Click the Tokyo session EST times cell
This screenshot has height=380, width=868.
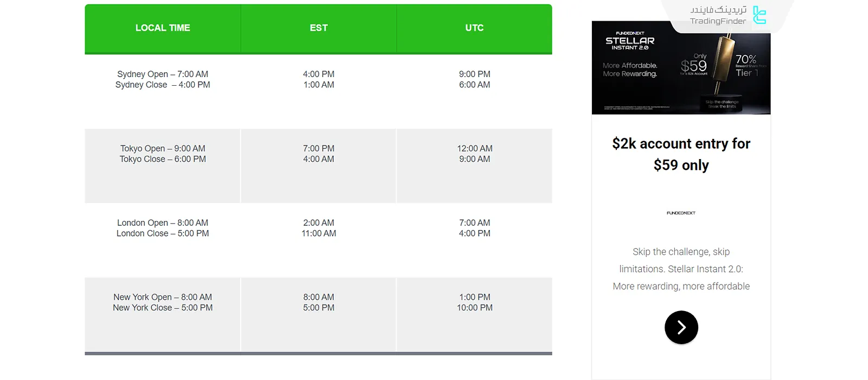coord(318,154)
